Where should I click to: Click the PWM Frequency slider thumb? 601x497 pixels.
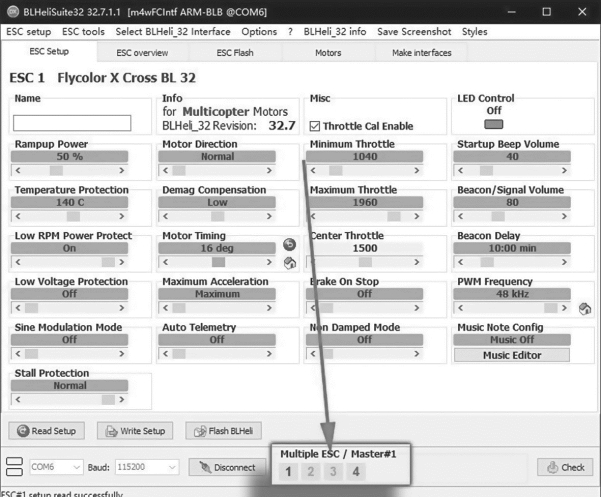551,308
